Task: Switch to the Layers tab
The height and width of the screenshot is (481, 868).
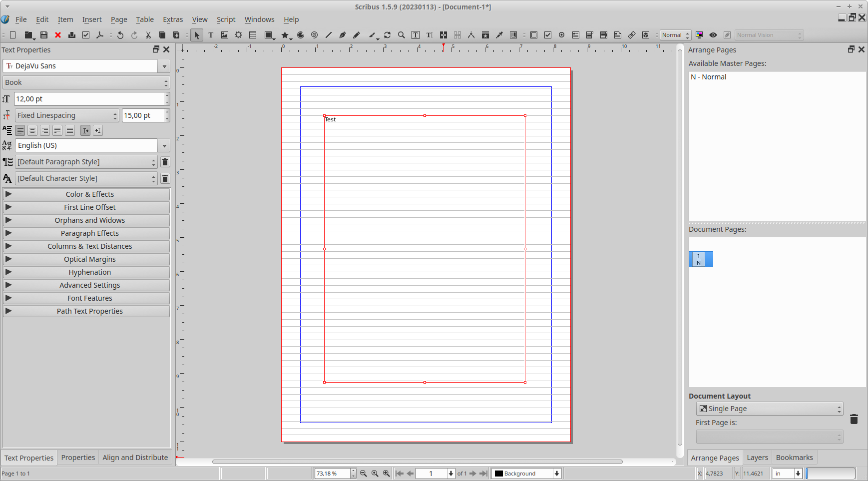Action: tap(757, 458)
